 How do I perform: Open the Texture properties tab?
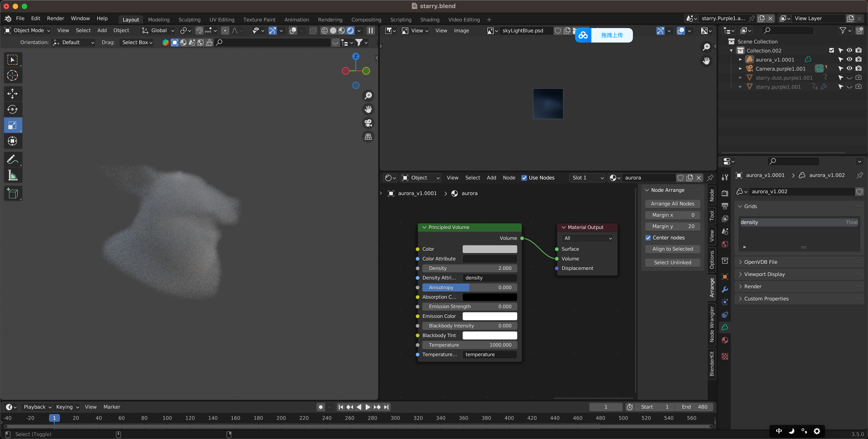725,356
